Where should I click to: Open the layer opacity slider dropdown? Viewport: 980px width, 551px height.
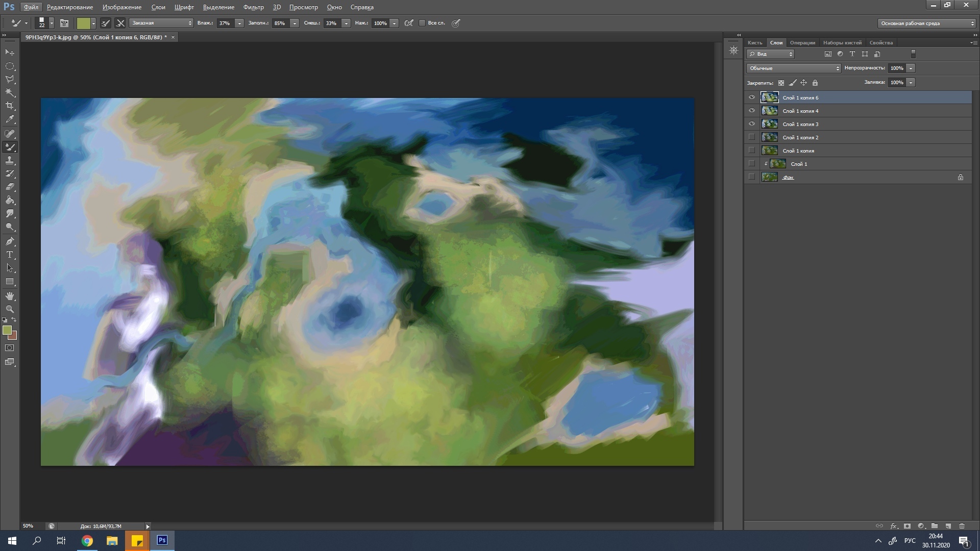(x=911, y=68)
